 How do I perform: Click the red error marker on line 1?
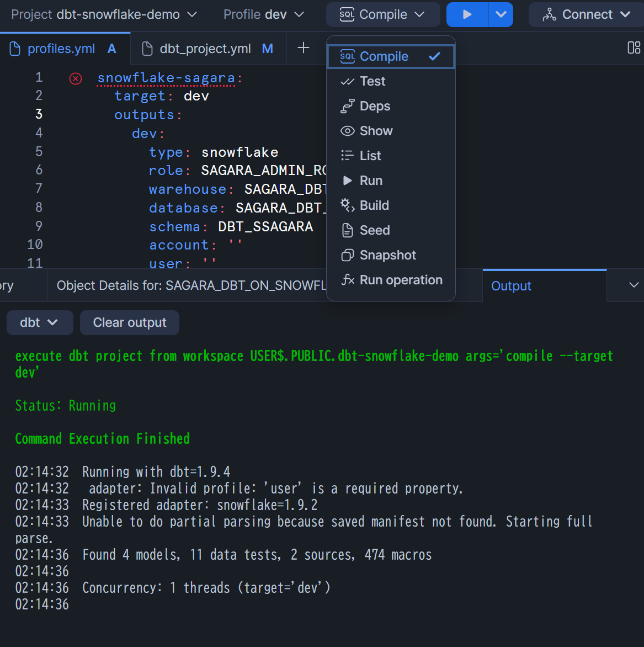click(76, 78)
